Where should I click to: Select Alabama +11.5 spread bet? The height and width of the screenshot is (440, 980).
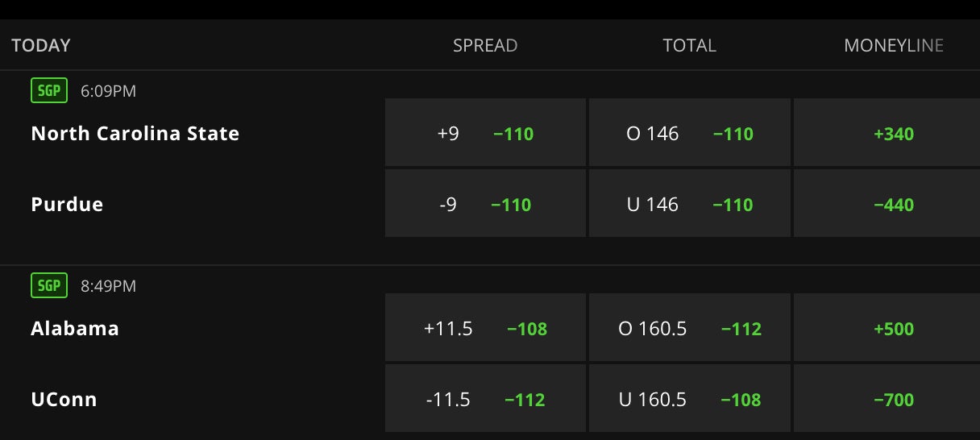(x=485, y=328)
